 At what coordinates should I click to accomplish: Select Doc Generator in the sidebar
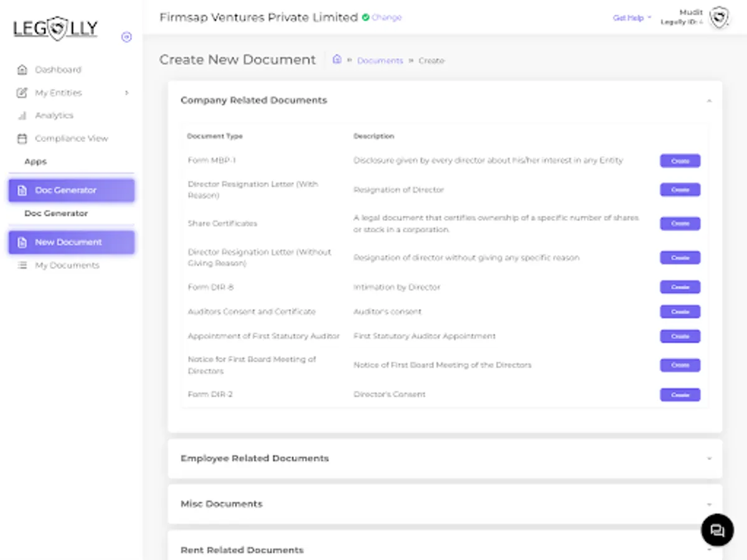click(x=72, y=190)
